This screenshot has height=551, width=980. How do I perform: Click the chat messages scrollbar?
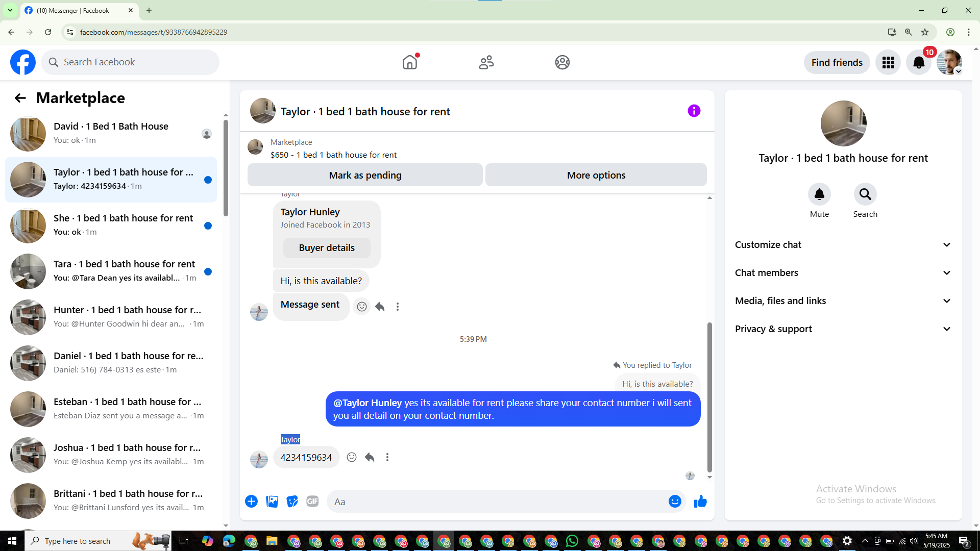pos(709,397)
